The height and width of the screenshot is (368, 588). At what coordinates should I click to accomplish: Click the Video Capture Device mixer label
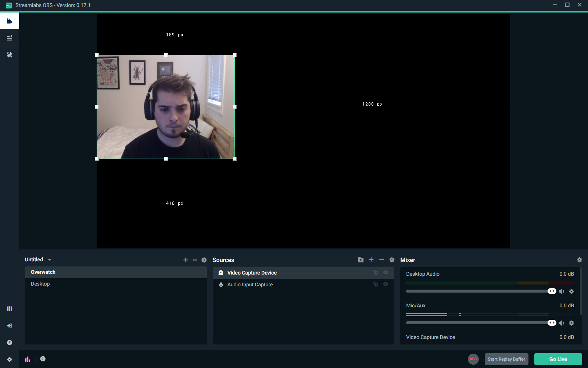point(430,337)
